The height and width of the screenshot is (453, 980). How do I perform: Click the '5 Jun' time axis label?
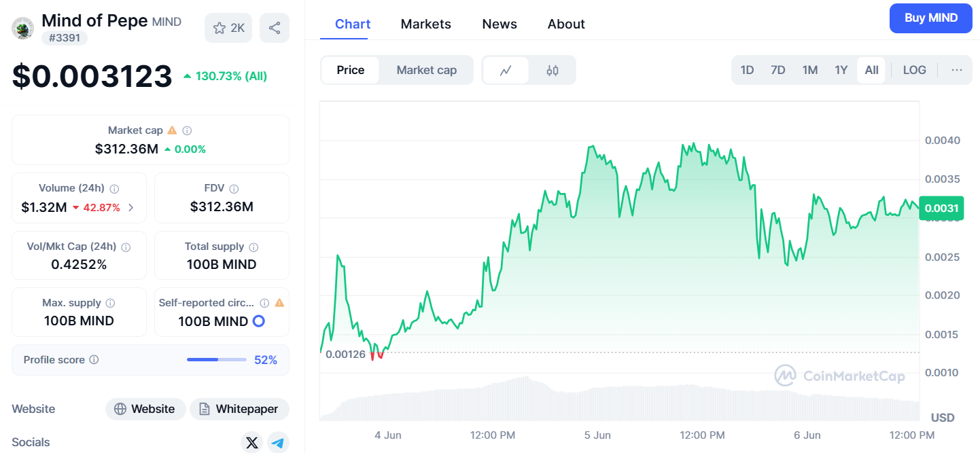pos(597,435)
